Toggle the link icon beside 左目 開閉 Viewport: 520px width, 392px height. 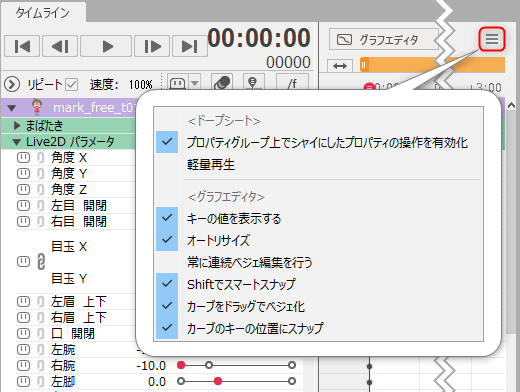pyautogui.click(x=41, y=205)
